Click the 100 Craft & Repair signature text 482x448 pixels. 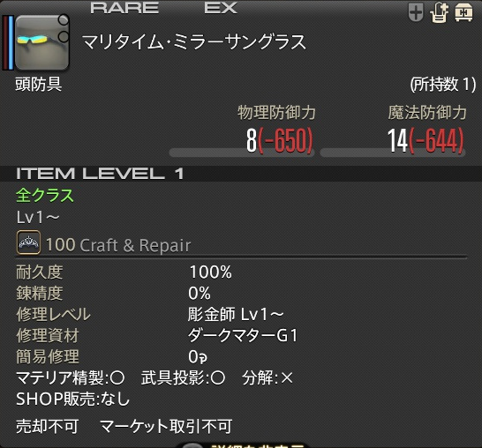(118, 245)
